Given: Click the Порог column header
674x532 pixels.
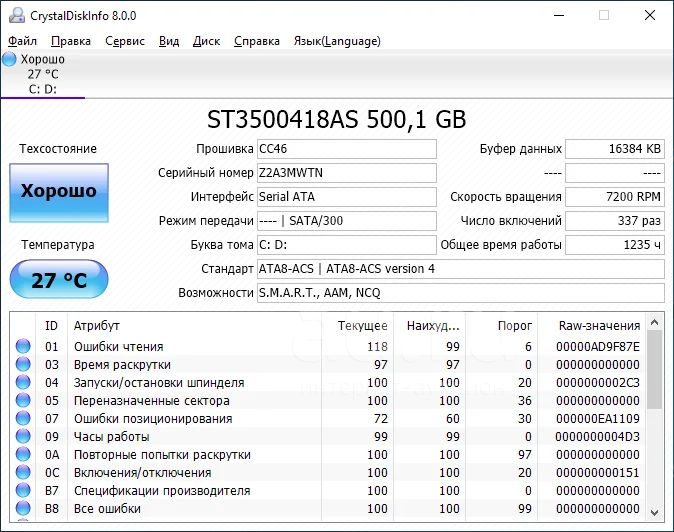Looking at the screenshot, I should [502, 326].
